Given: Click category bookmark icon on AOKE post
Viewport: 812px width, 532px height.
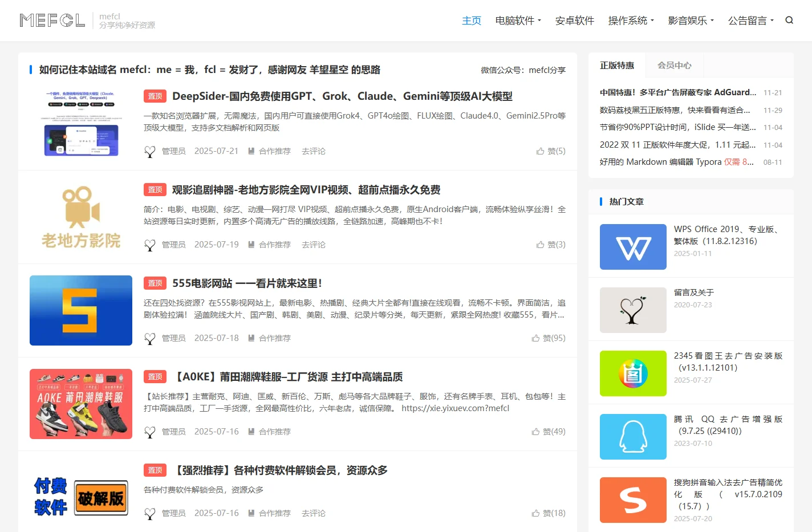Looking at the screenshot, I should coord(251,432).
